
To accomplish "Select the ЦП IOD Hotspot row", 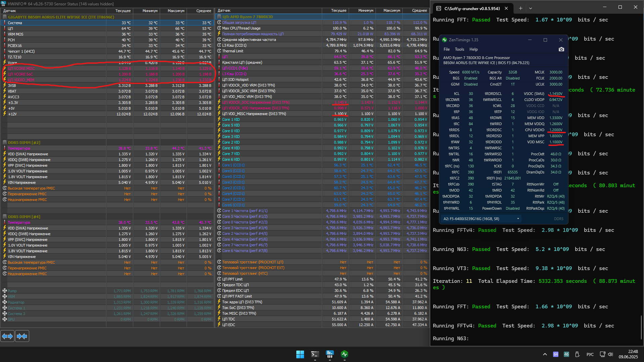I will pyautogui.click(x=322, y=80).
